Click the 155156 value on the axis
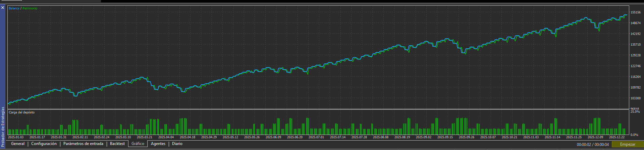Image resolution: width=644 pixels, height=150 pixels. (636, 12)
